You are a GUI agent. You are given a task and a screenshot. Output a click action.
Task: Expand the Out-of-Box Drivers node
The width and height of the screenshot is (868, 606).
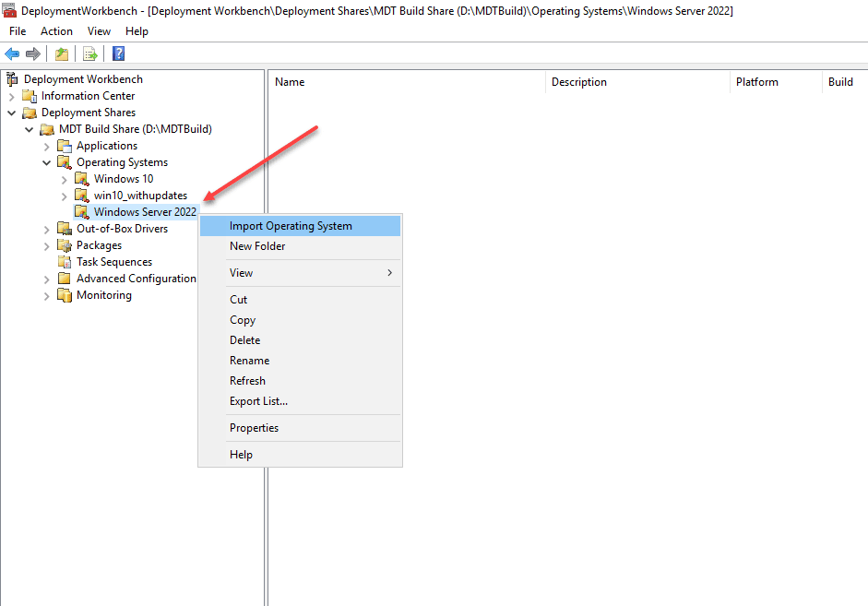pos(46,228)
